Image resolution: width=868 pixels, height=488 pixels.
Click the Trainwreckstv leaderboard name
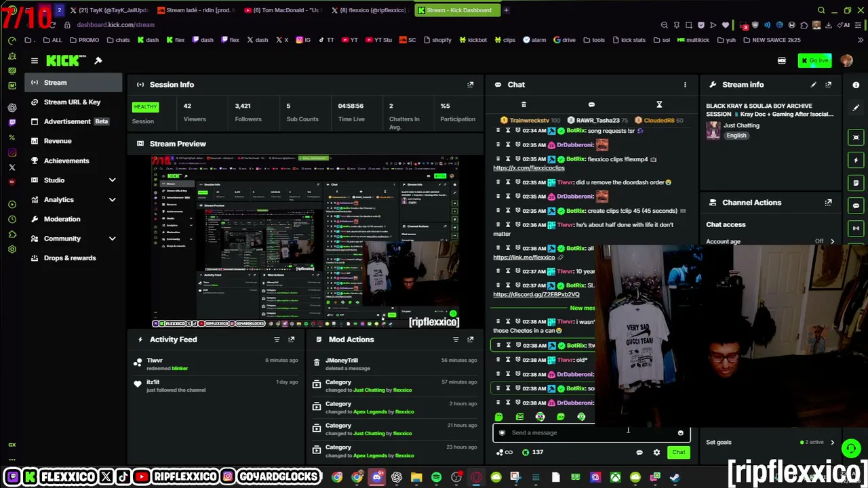point(530,121)
